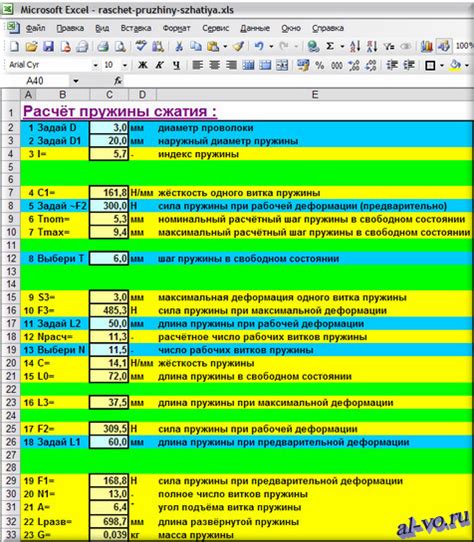Apply the 000 thousands separator format
This screenshot has width=474, height=542.
(x=337, y=65)
